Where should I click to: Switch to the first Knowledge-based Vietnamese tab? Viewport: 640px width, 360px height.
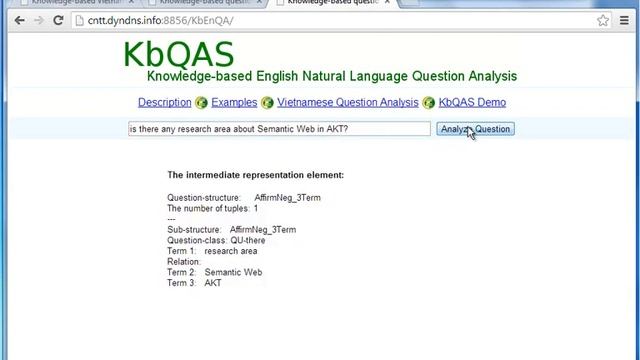[78, 3]
